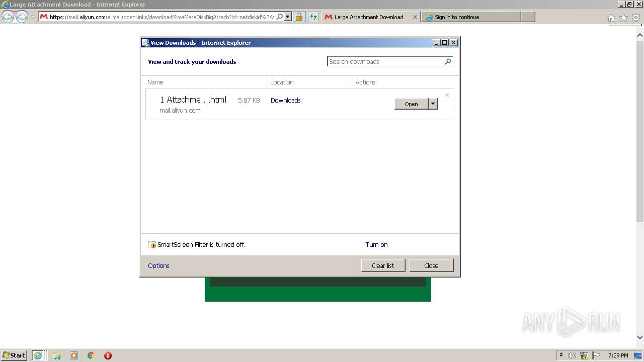The image size is (644, 362).
Task: Click the IE Back navigation arrow
Action: pos(8,17)
